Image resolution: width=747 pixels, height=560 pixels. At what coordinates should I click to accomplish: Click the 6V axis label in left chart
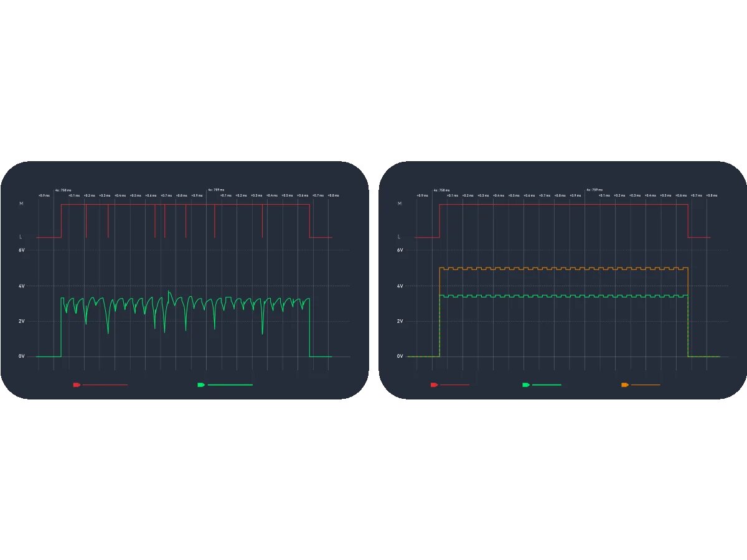pyautogui.click(x=22, y=250)
